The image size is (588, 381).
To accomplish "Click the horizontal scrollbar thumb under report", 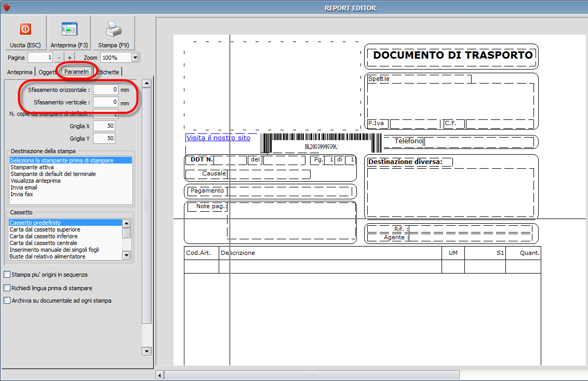I will (312, 375).
